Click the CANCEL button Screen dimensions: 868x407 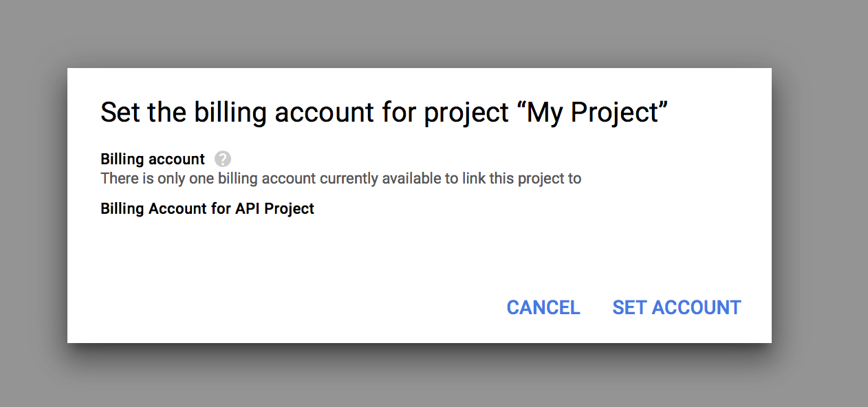point(543,307)
